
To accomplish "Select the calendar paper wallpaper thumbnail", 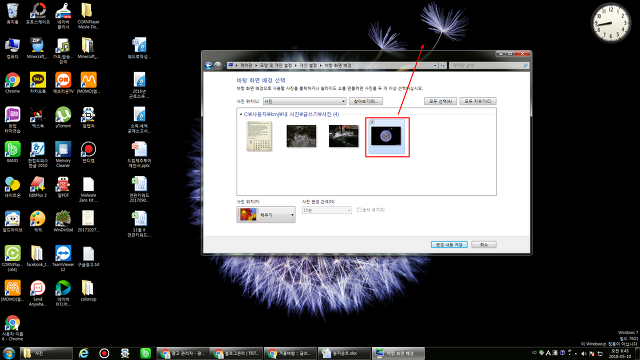I will pos(259,137).
